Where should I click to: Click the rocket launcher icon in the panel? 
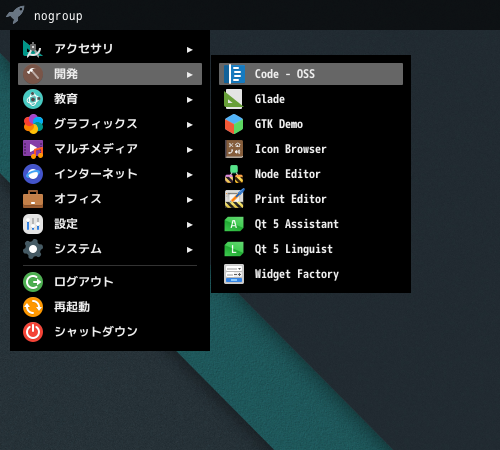point(15,15)
